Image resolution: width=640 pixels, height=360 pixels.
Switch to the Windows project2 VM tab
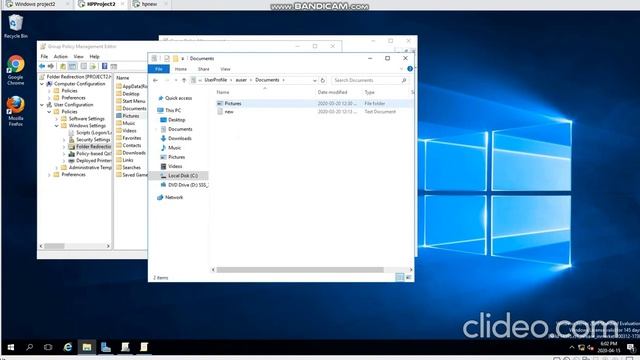(x=36, y=4)
